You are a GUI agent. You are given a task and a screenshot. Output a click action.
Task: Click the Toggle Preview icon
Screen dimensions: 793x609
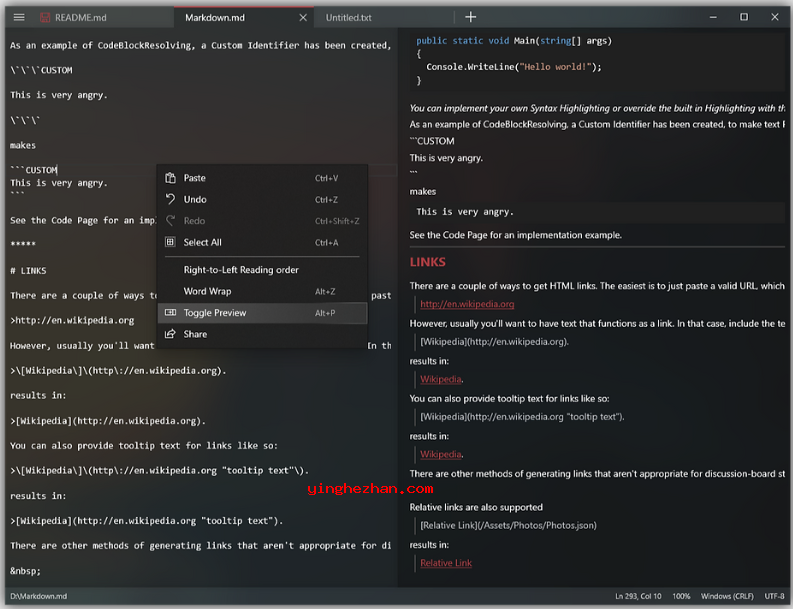[170, 313]
